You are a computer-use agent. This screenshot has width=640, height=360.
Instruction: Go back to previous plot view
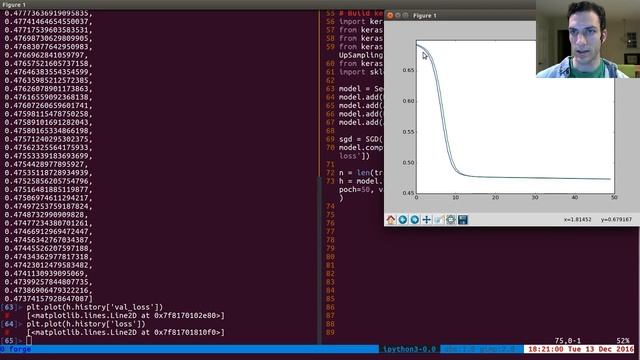tap(403, 220)
